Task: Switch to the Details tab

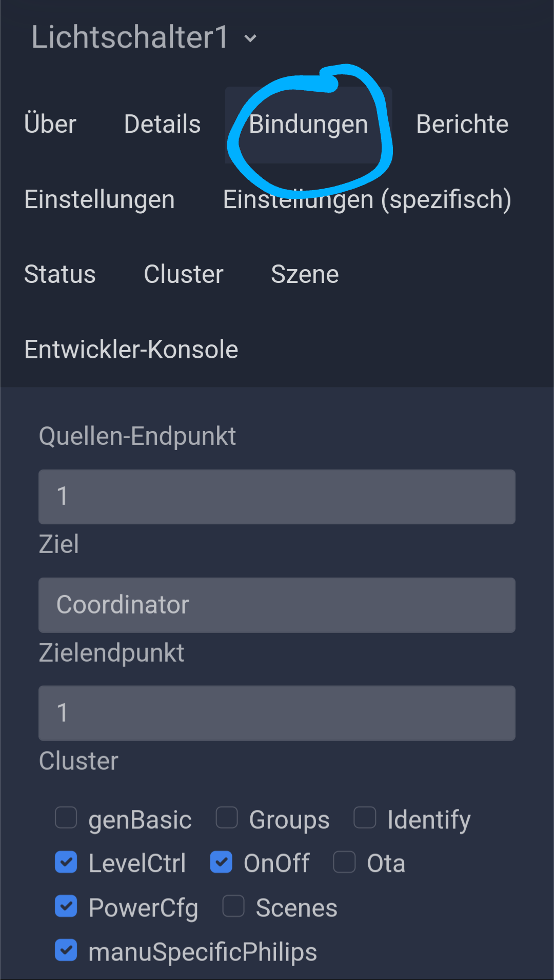Action: (162, 125)
